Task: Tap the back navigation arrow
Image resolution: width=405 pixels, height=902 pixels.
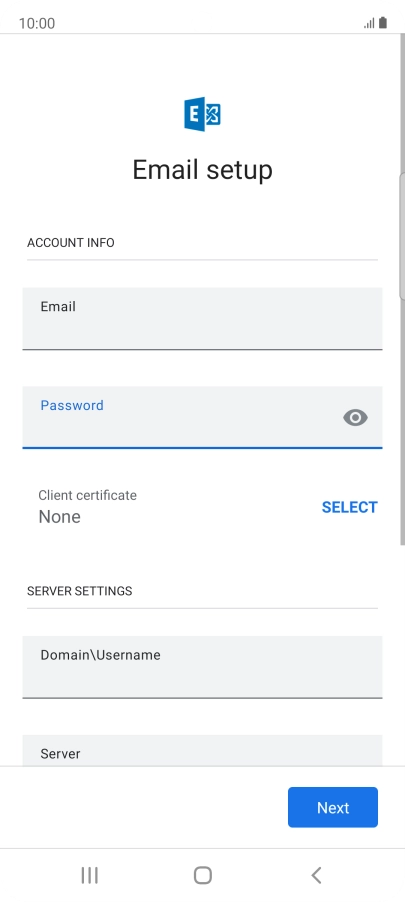Action: (316, 875)
